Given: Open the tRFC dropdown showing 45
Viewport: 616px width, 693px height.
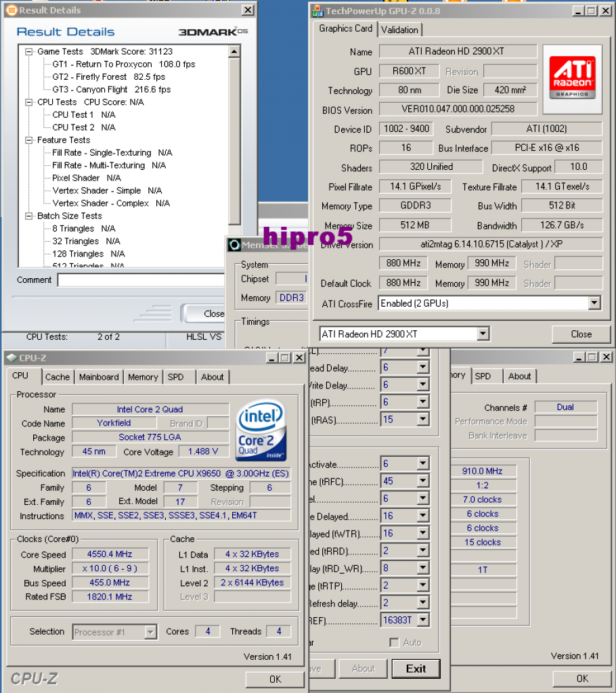Looking at the screenshot, I should [423, 481].
